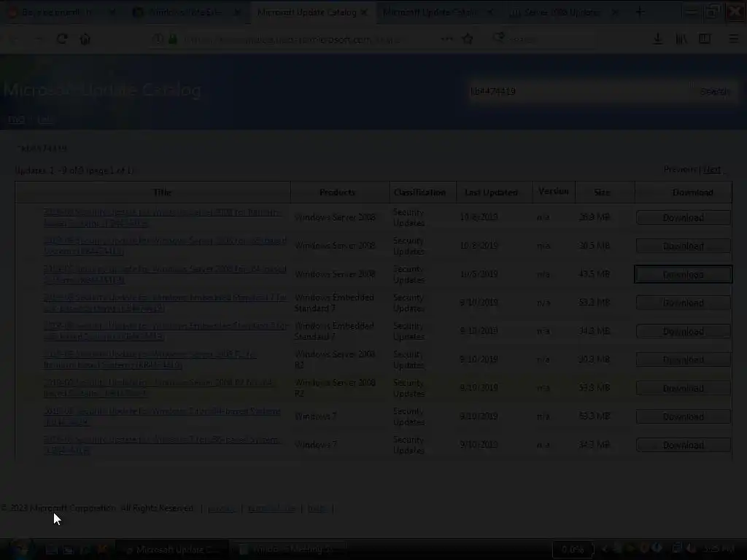Download the 53.3 MB Server 2008 R2 update
The height and width of the screenshot is (560, 747).
pos(683,388)
